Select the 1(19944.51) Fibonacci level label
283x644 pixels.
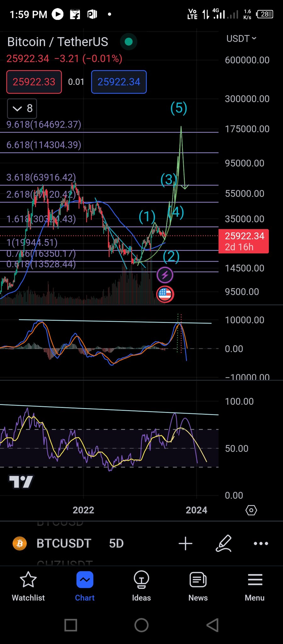[32, 242]
